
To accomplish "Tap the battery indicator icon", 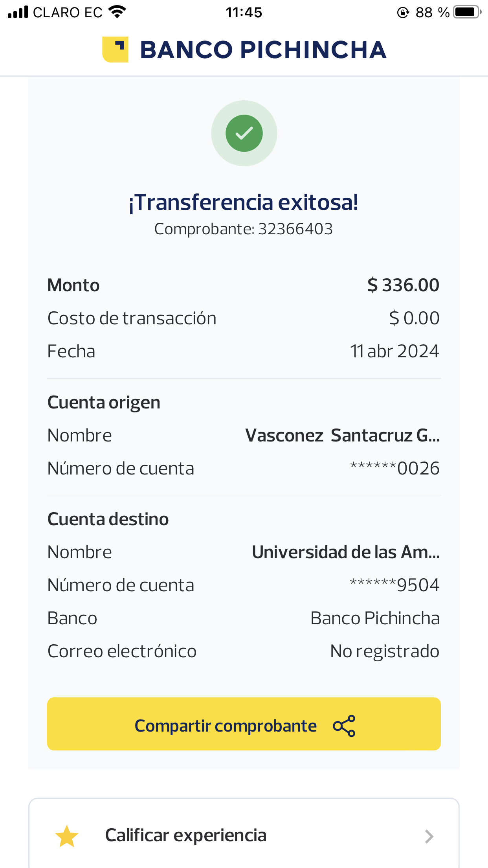I will pos(467,12).
